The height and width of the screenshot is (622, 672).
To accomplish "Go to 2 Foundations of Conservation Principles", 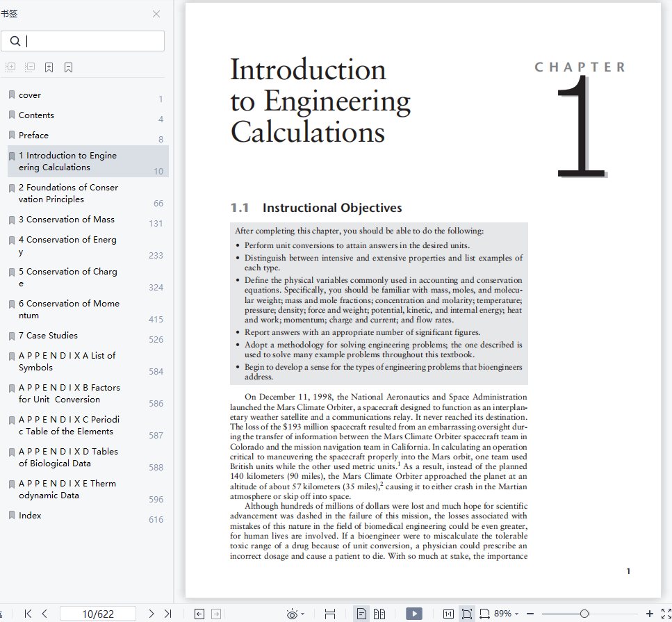I will (x=88, y=193).
